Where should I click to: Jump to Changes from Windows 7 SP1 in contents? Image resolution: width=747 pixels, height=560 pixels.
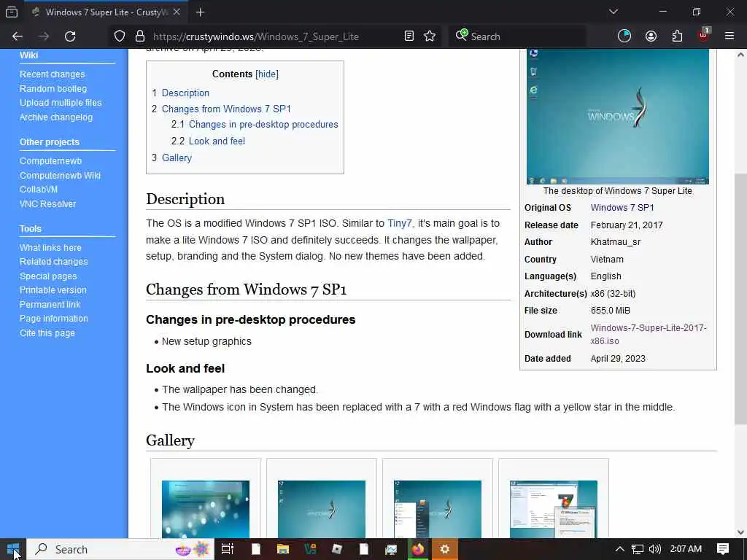pos(226,109)
